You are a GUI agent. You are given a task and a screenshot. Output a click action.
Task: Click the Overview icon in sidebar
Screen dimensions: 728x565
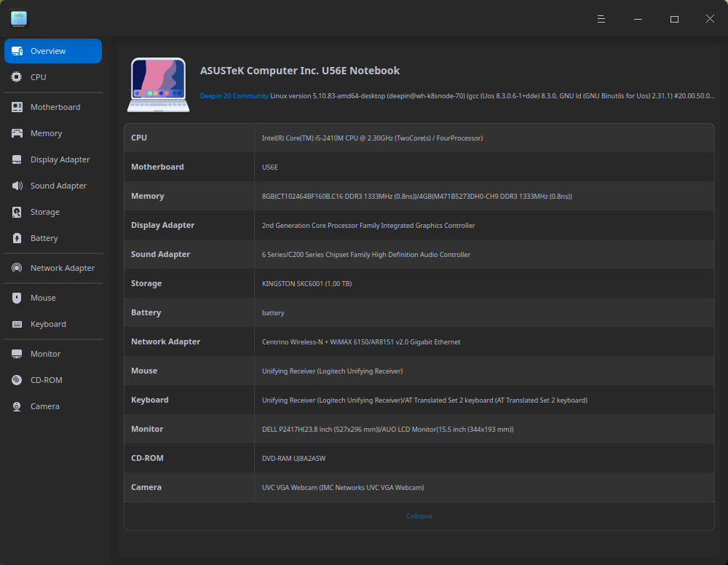click(x=17, y=51)
